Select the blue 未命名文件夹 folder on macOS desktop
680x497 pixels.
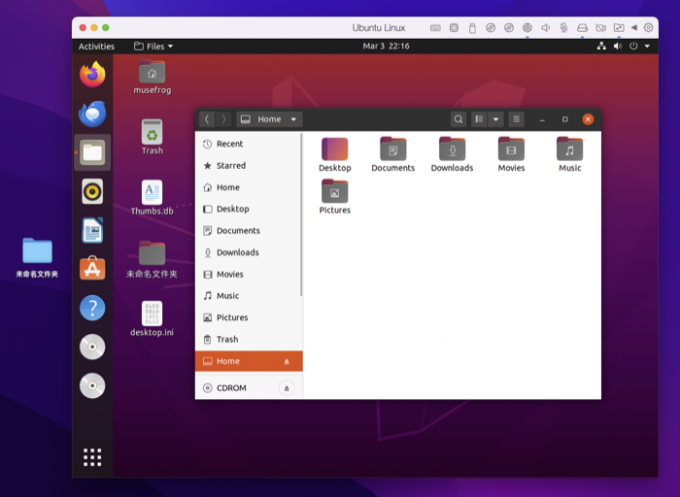coord(37,258)
